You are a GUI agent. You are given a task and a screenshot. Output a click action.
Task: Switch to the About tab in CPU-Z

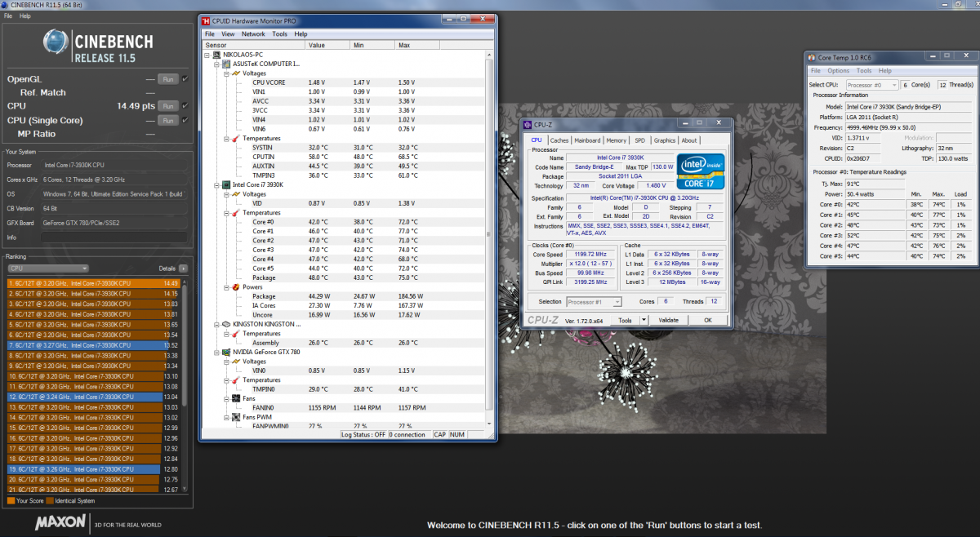pyautogui.click(x=689, y=140)
